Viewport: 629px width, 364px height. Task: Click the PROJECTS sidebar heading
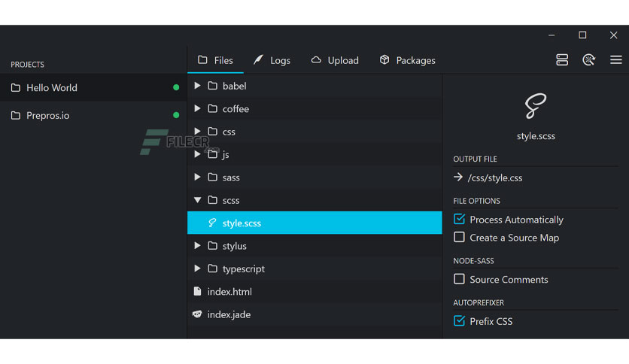point(27,65)
